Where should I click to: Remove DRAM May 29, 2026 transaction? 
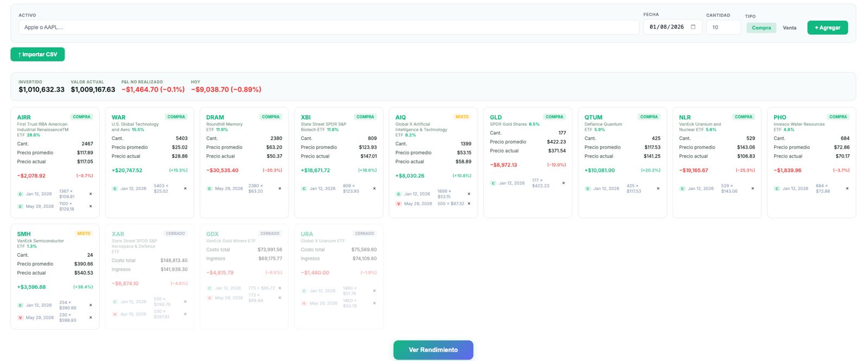[280, 188]
